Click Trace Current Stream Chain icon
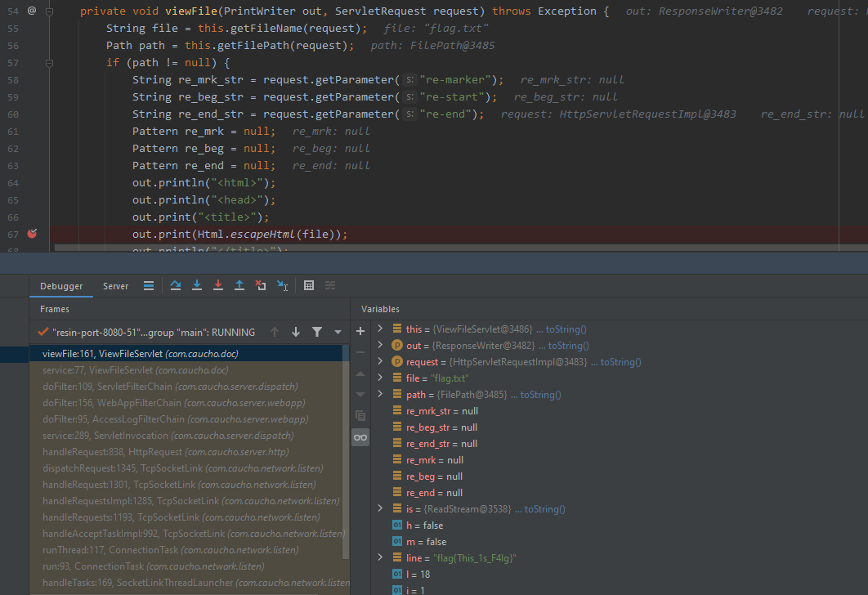The height and width of the screenshot is (595, 868). point(330,285)
